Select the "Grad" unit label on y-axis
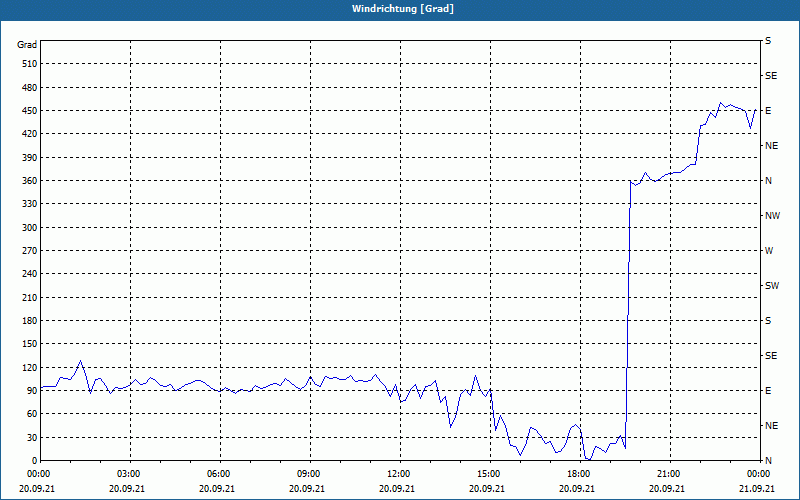This screenshot has height=500, width=800. point(27,45)
